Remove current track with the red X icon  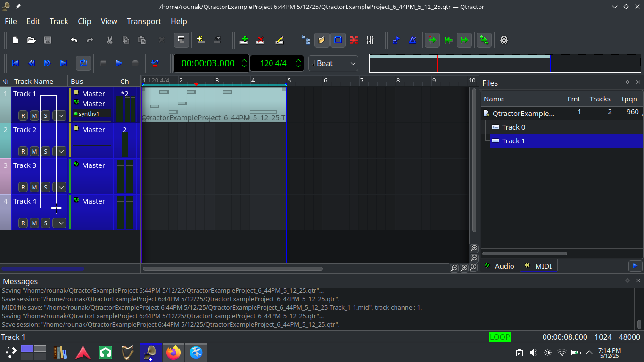tap(260, 40)
